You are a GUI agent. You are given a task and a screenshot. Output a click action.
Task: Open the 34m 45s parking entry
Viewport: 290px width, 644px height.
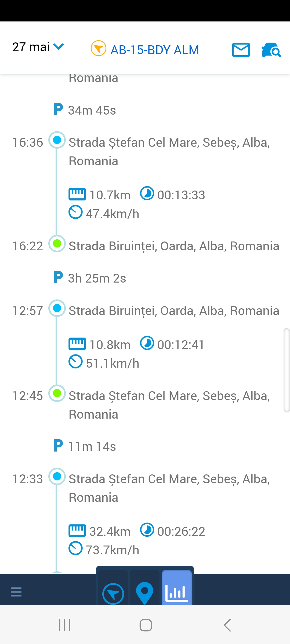[85, 110]
